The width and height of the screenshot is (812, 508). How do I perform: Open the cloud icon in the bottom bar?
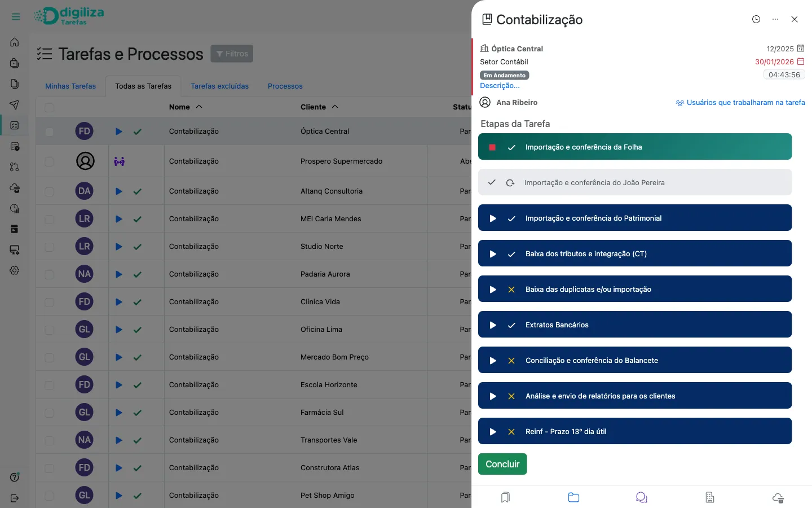point(778,497)
